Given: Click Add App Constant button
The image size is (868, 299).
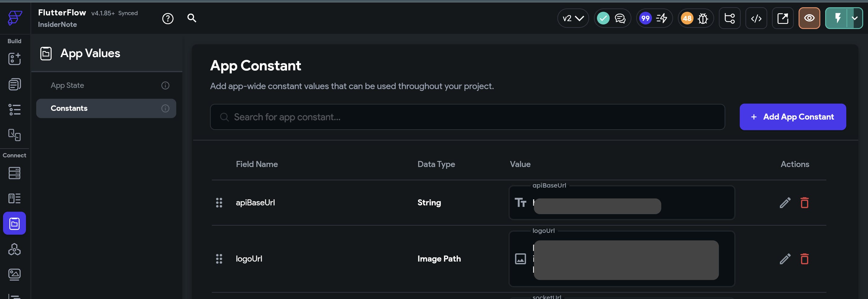Looking at the screenshot, I should [x=793, y=117].
